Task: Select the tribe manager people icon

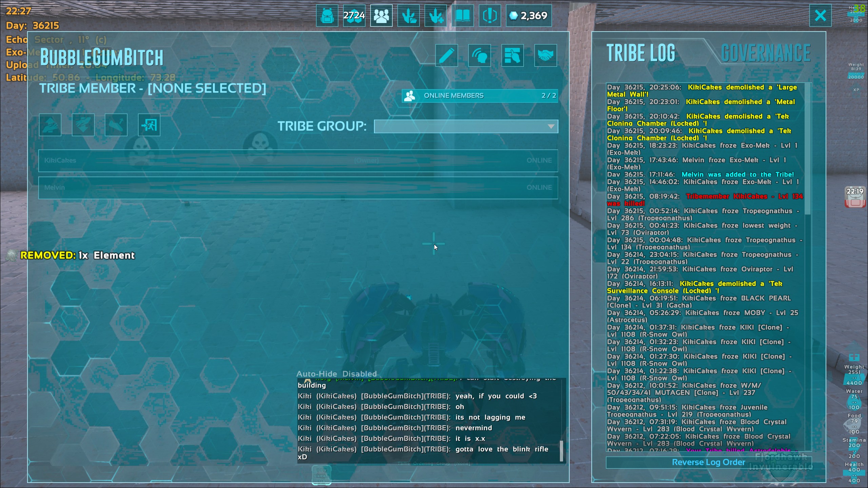Action: click(x=381, y=16)
